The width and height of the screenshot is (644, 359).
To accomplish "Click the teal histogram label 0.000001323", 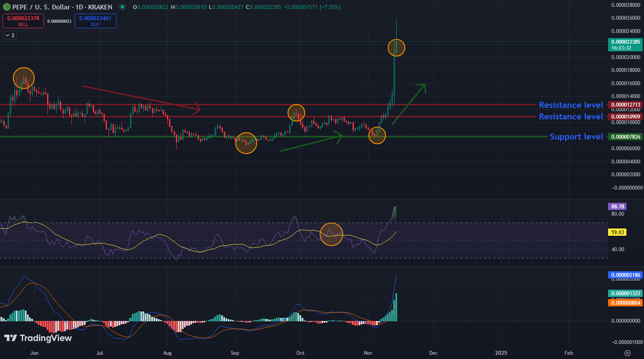I will click(x=626, y=293).
